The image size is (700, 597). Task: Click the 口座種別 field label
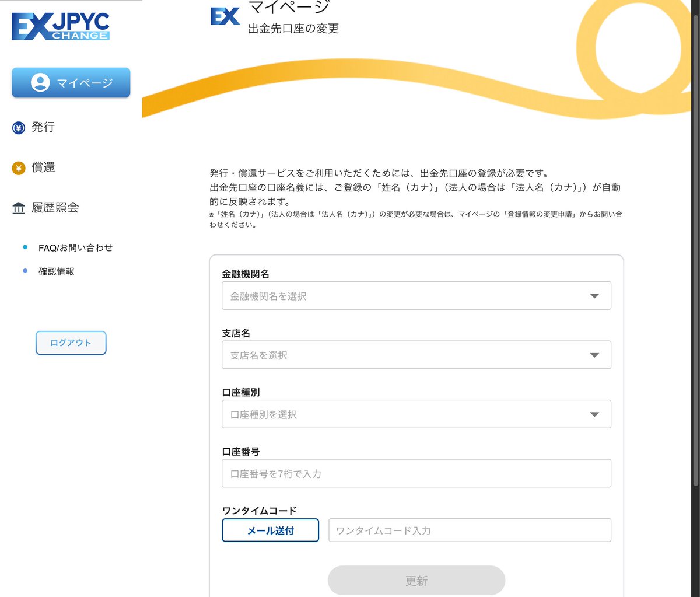pos(241,393)
